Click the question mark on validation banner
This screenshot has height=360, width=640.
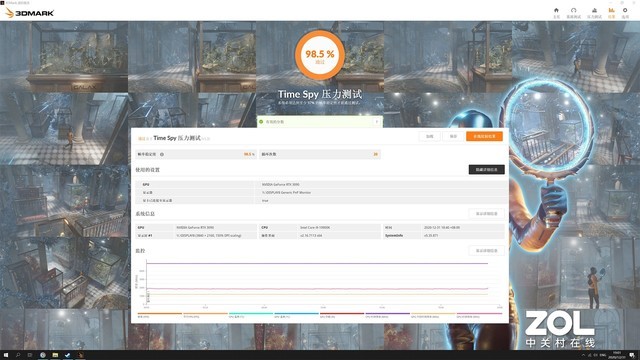pos(376,122)
